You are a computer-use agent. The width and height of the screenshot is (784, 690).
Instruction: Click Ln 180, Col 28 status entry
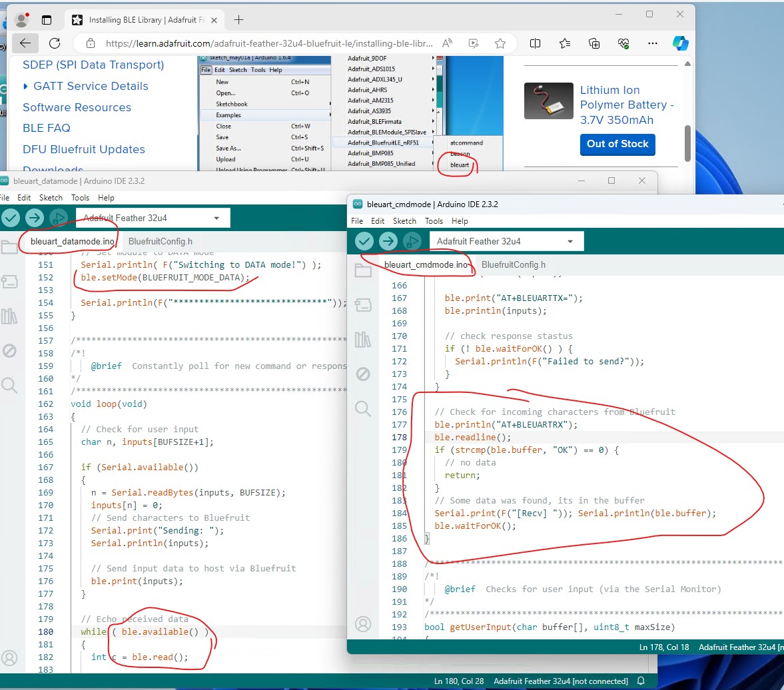[x=459, y=681]
